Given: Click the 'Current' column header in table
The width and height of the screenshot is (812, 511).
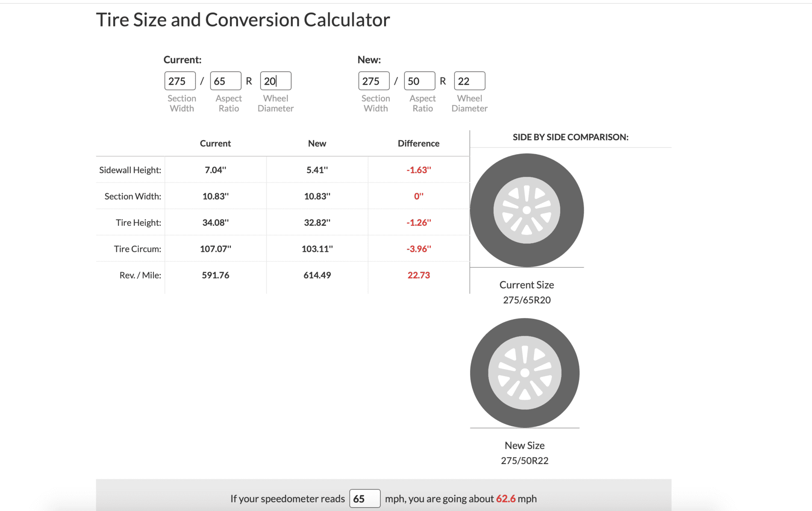Looking at the screenshot, I should (215, 143).
